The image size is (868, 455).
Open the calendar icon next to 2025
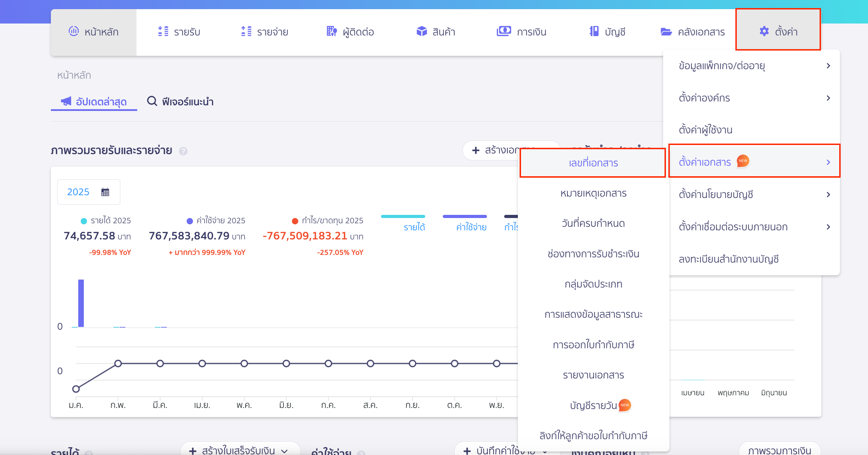coord(105,192)
